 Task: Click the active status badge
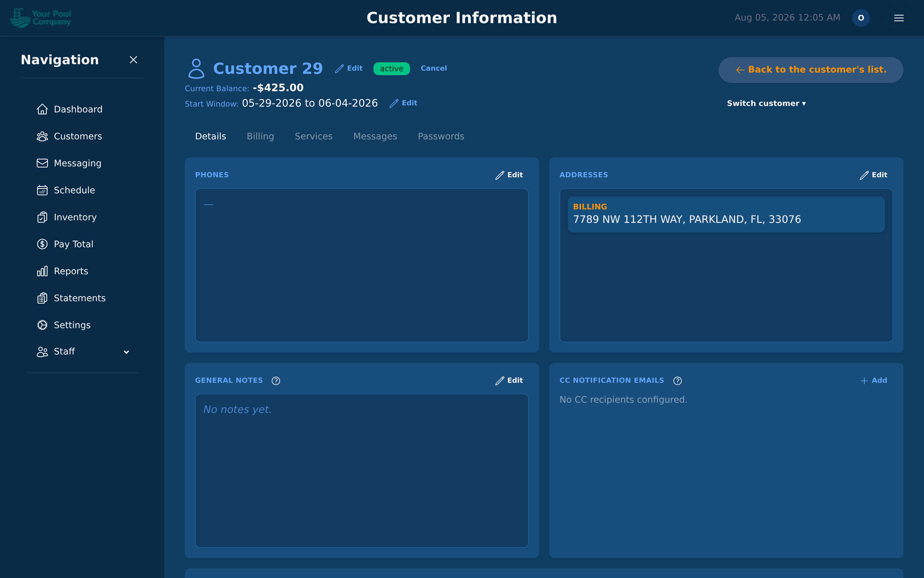(391, 69)
